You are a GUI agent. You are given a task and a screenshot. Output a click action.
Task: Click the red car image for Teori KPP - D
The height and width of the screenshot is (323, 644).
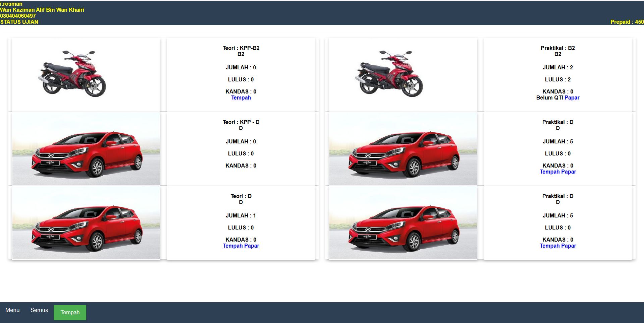(86, 149)
